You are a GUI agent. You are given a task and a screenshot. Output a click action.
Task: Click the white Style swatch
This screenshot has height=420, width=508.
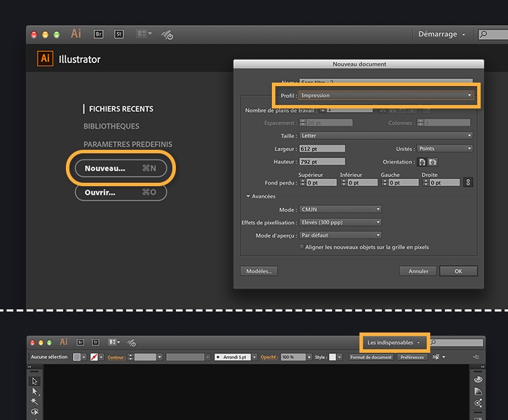332,357
